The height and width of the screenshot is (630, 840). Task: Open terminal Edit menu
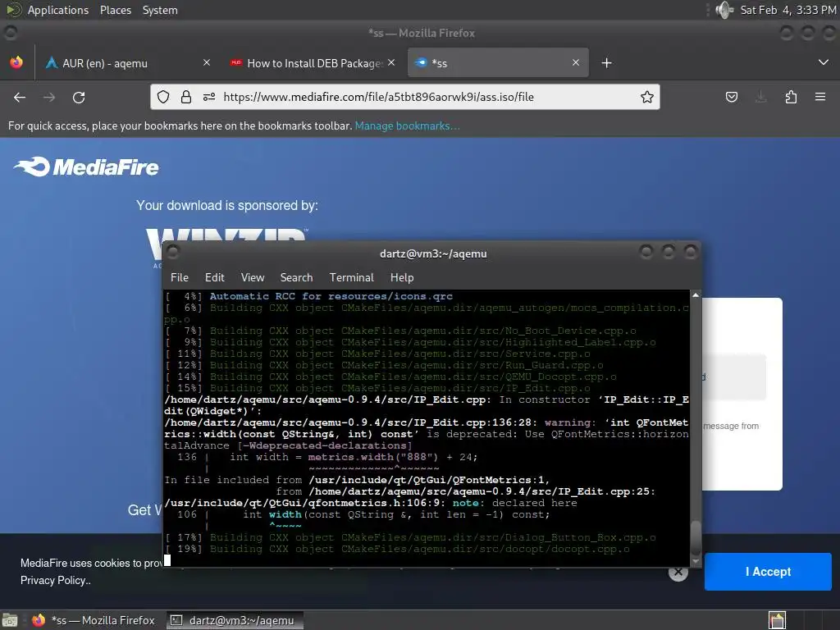point(214,277)
